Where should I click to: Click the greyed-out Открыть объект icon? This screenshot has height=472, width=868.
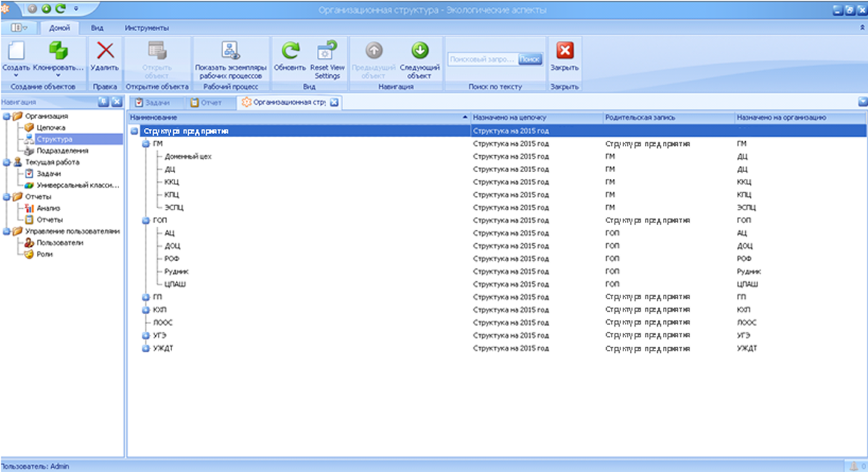157,51
